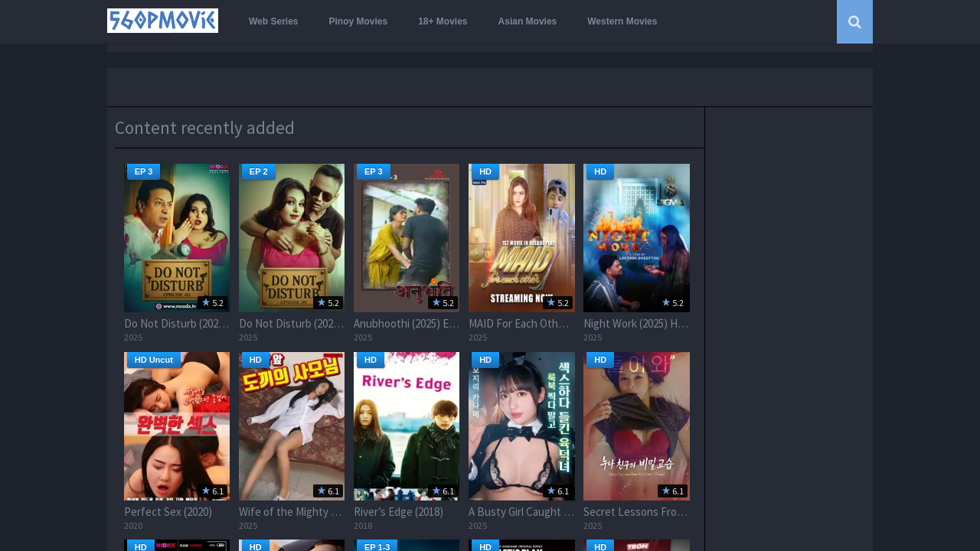Open the A Busty Girl Caught poster
The image size is (980, 551).
(521, 426)
